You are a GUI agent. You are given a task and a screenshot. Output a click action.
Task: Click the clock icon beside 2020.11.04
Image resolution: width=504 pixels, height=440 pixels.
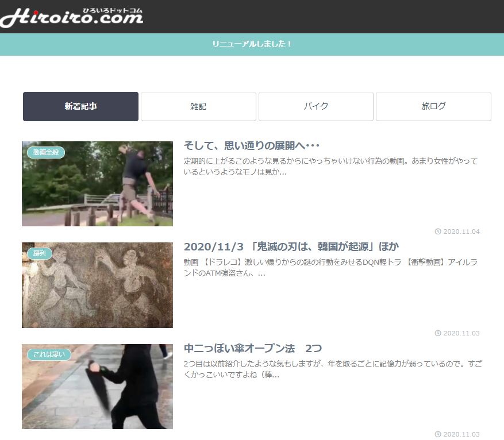pyautogui.click(x=438, y=231)
